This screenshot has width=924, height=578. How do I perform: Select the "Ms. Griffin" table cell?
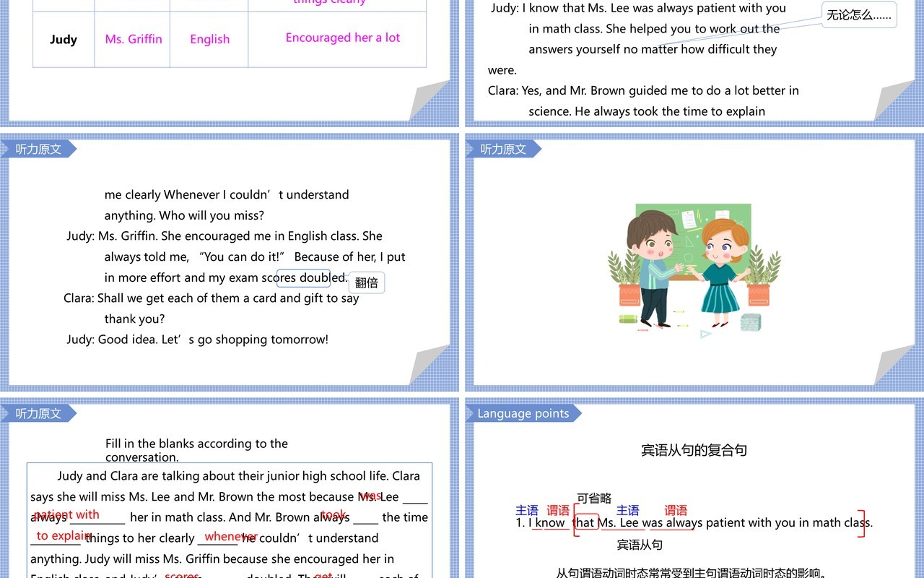134,39
